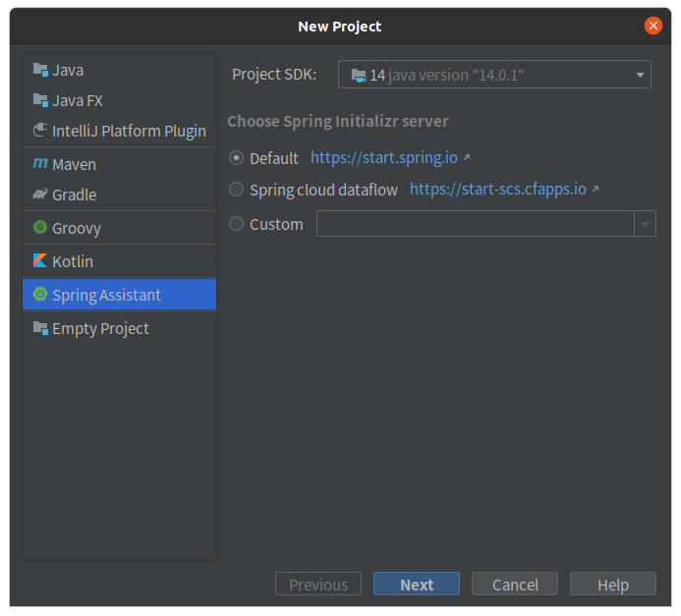Select Gradle label in the list
The width and height of the screenshot is (681, 616).
coord(75,195)
